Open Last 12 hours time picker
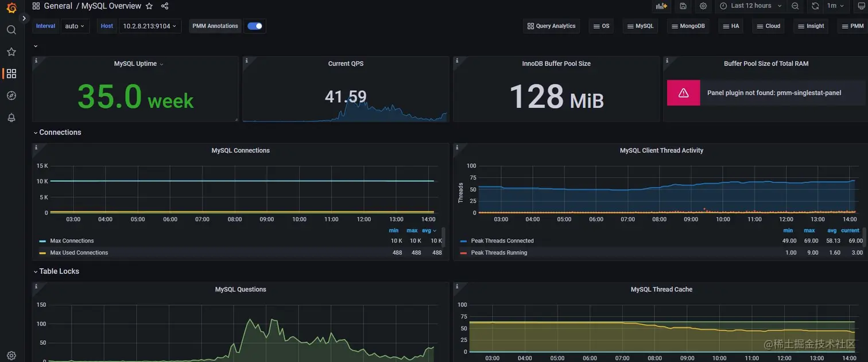Screen dimensions: 868x362 tap(750, 6)
